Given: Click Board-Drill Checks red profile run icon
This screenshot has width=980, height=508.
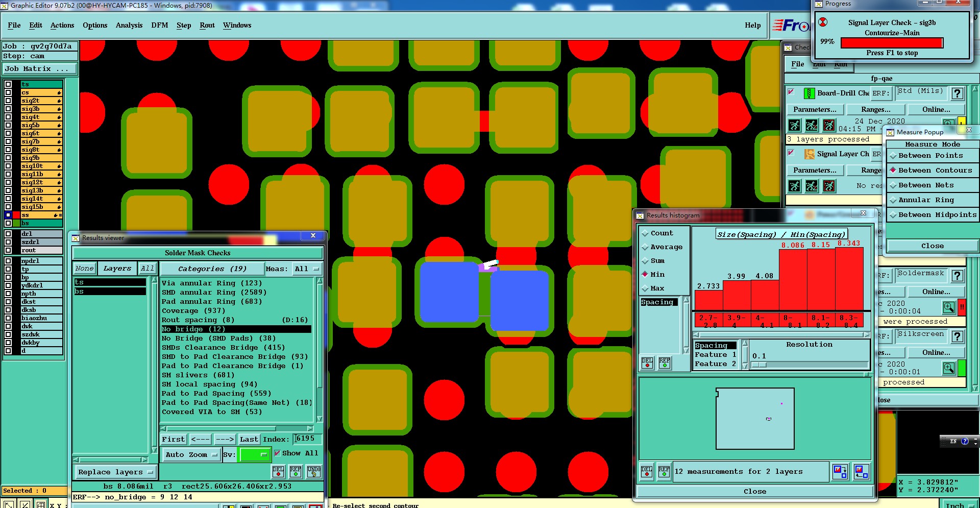Looking at the screenshot, I should [x=829, y=125].
